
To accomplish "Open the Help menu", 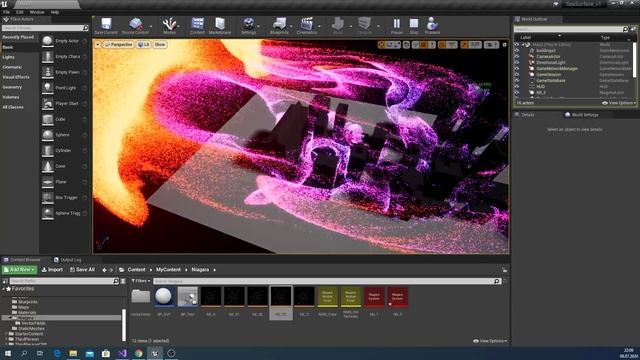I will tap(55, 12).
